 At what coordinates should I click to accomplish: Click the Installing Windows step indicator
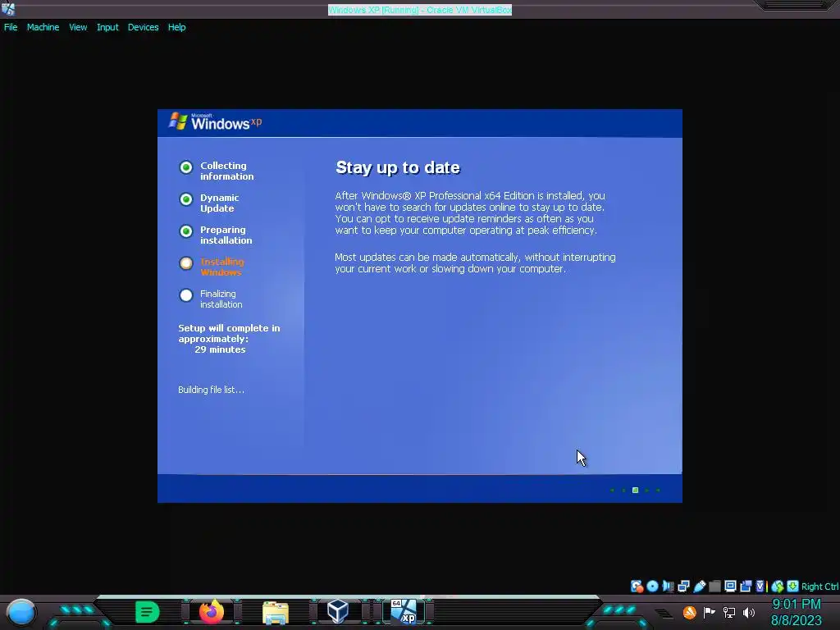pos(186,263)
